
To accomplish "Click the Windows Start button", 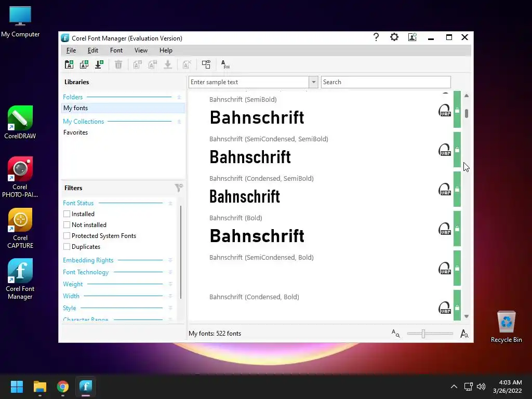I will 17,387.
